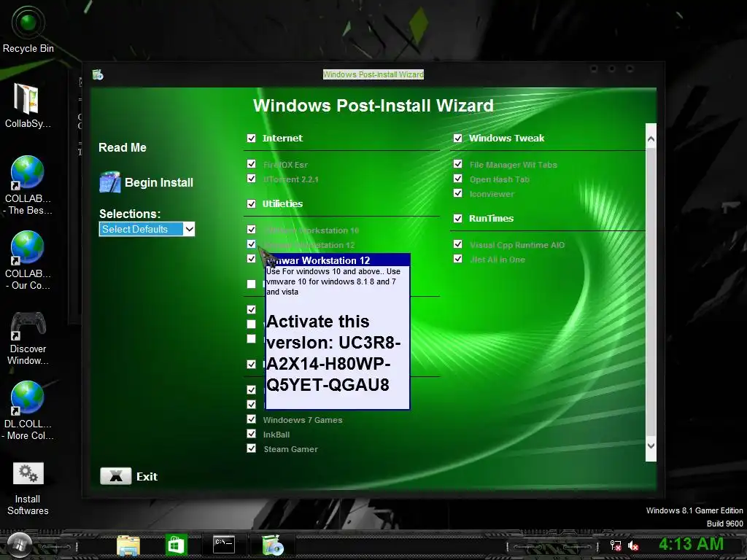Click the Start orb on the taskbar
Image resolution: width=747 pixels, height=560 pixels.
click(20, 545)
